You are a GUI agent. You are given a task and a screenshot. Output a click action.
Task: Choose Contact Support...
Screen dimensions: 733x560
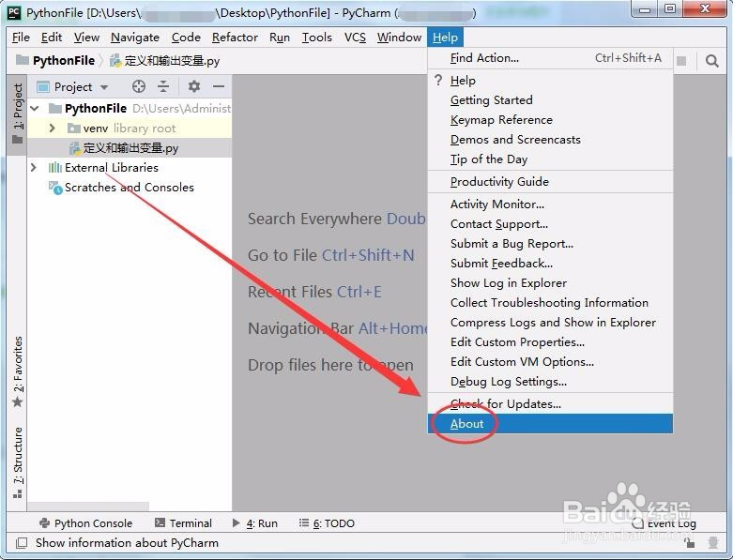pos(550,224)
